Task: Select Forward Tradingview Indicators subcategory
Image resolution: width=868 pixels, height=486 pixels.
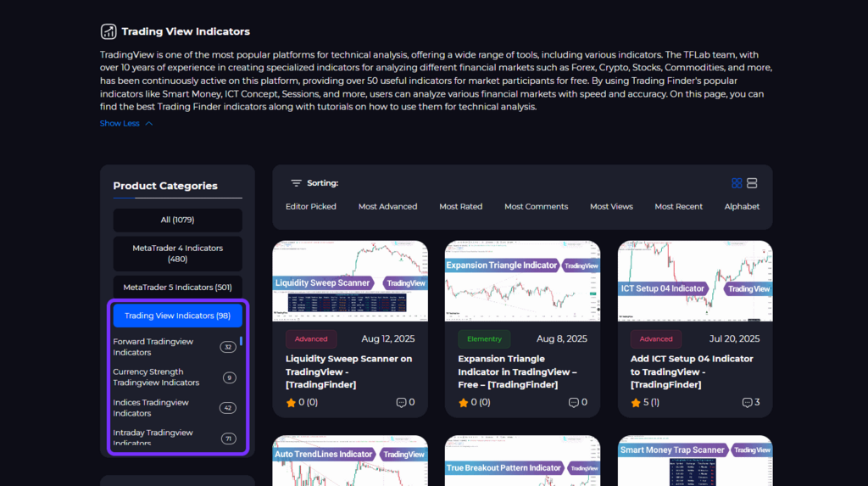Action: 153,347
